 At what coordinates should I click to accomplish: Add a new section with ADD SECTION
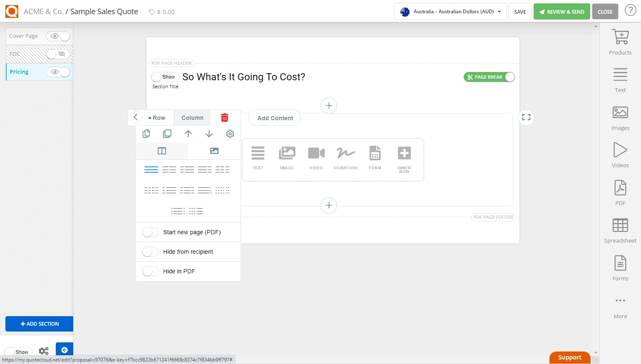39,324
